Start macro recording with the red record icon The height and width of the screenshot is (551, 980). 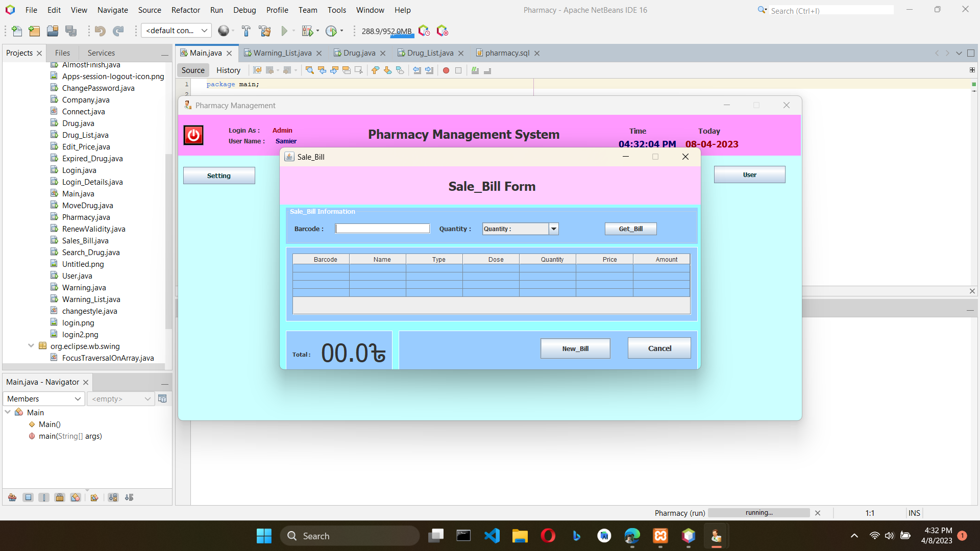pyautogui.click(x=446, y=70)
